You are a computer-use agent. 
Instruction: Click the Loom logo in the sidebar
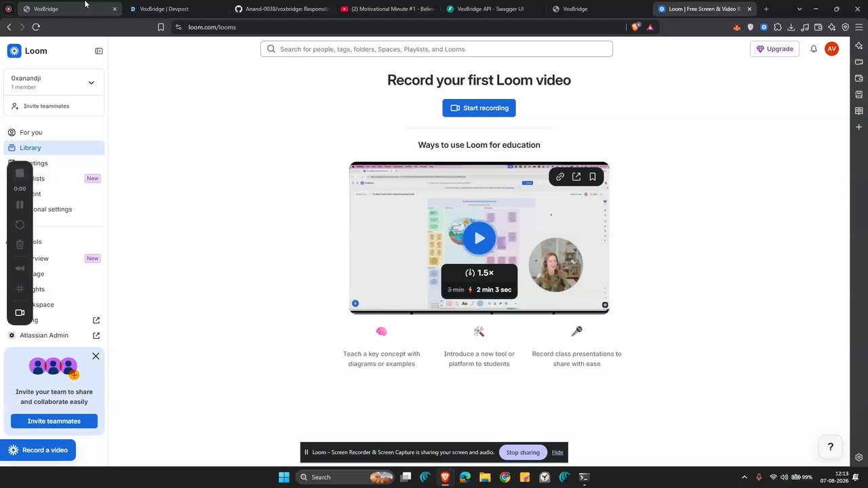point(27,51)
